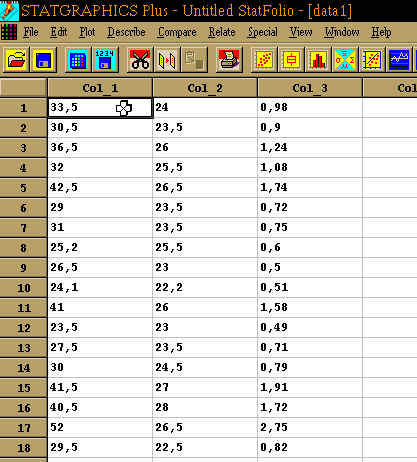Click the greyed-out Paste icon
This screenshot has height=462, width=417.
pos(194,60)
